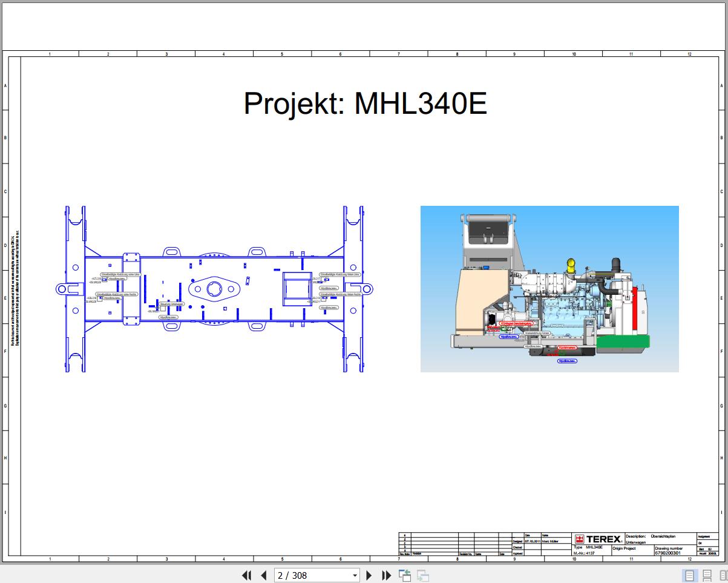Click the engine side-view picture on the right
This screenshot has height=583, width=728.
click(x=549, y=289)
